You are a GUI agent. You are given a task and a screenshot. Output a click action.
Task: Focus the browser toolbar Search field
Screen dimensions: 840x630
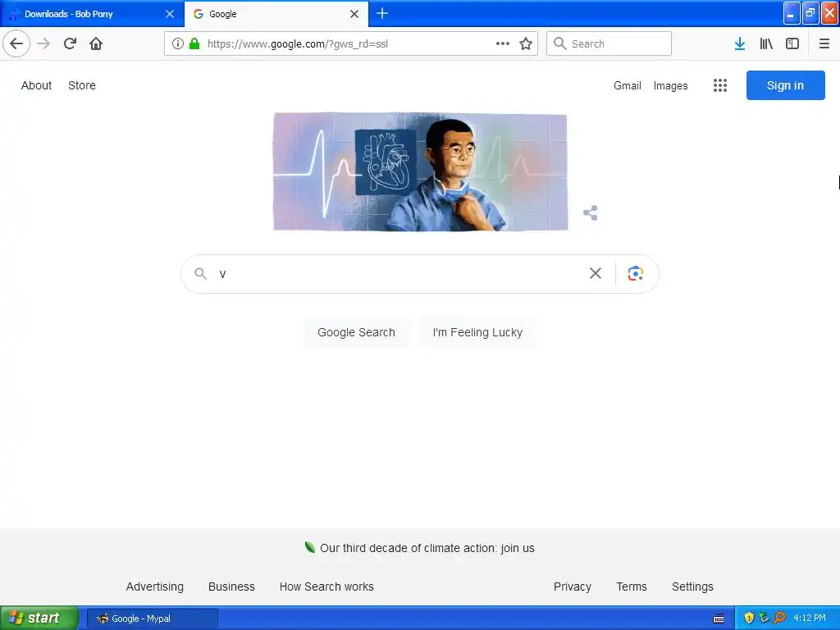(x=609, y=43)
